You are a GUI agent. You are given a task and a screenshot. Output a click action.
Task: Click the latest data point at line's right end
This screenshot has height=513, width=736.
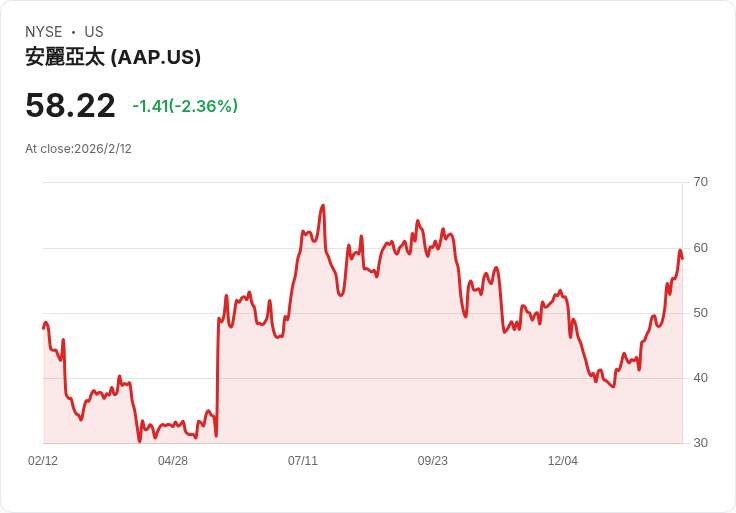tap(682, 259)
